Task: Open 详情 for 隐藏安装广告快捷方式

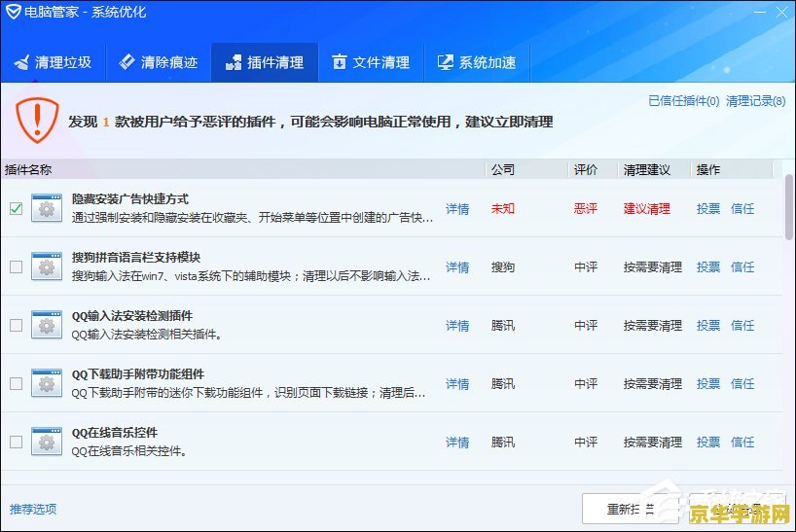Action: tap(457, 209)
